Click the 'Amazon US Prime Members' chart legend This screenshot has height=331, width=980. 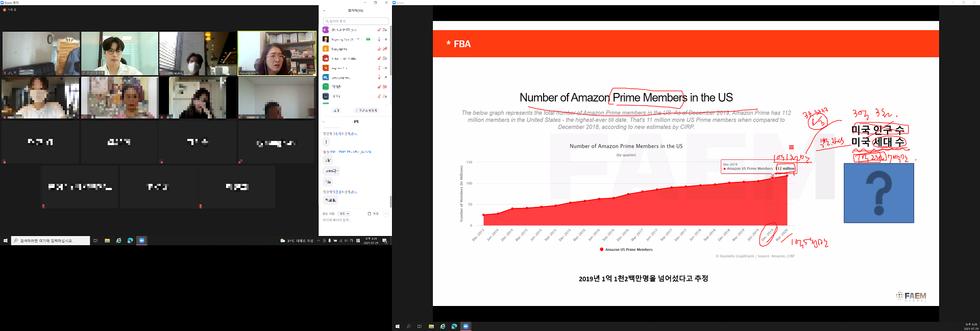click(626, 250)
